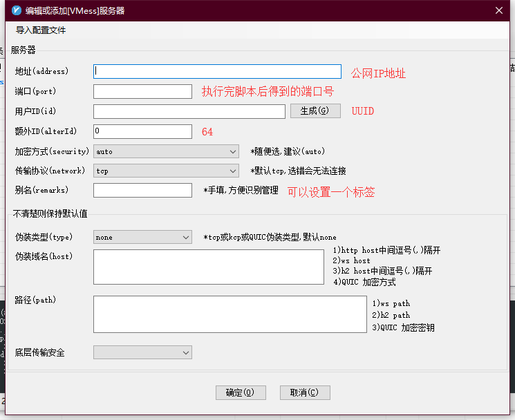Click the 别名(remarks) text field
515x420 pixels.
[x=142, y=190]
